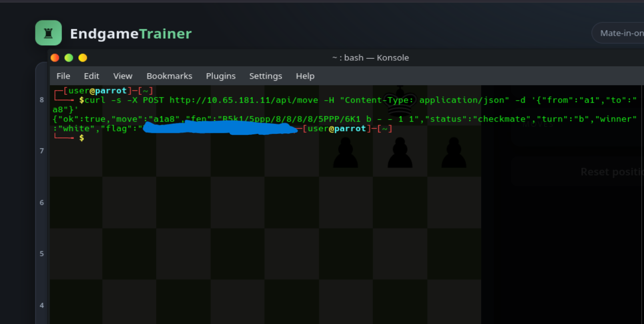
Task: Select the black pawn on f7
Action: [345, 152]
